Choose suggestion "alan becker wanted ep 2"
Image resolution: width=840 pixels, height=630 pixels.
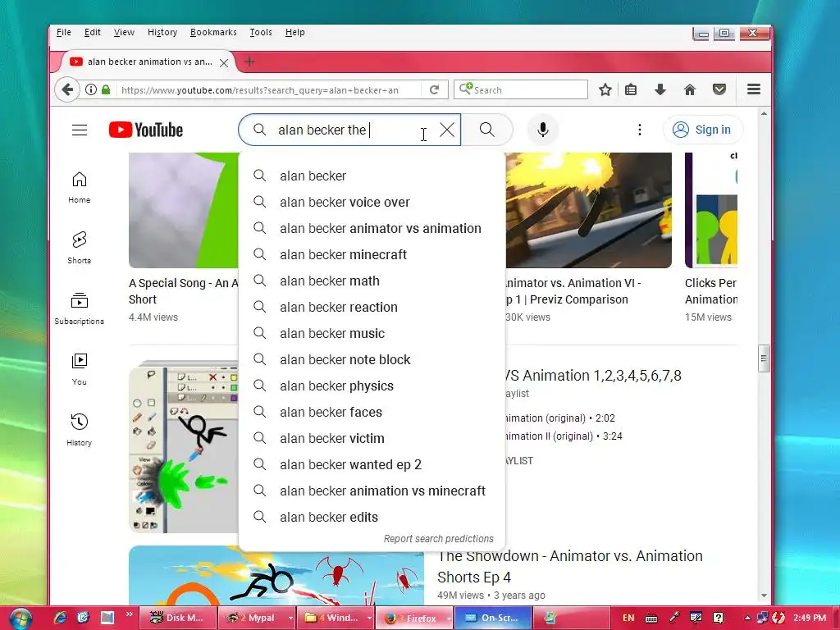tap(372, 464)
